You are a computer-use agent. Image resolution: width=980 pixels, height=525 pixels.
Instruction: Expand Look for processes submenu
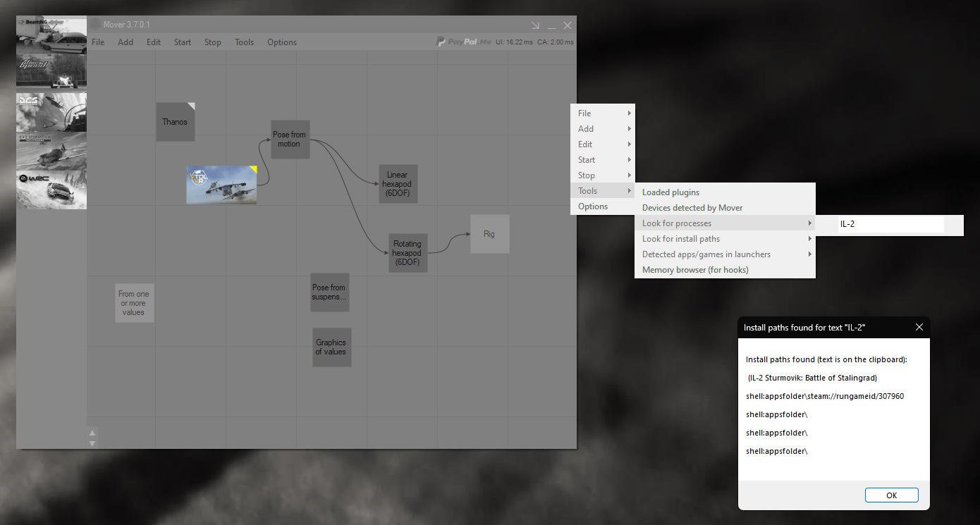coord(725,223)
